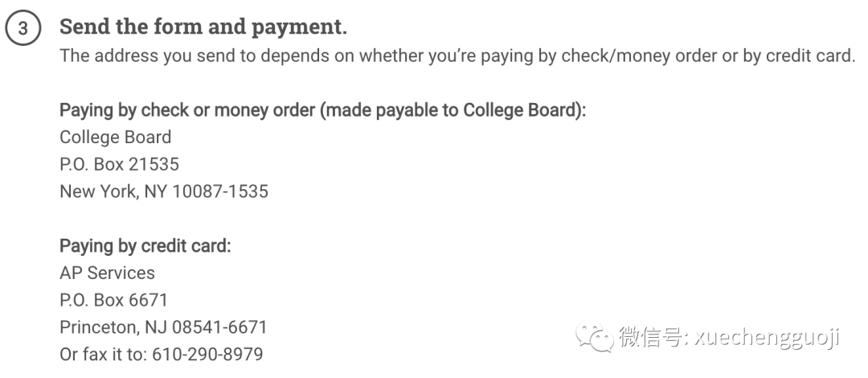Viewport: 868px width, 378px height.
Task: Click the 'College Board' address line
Action: tap(115, 137)
